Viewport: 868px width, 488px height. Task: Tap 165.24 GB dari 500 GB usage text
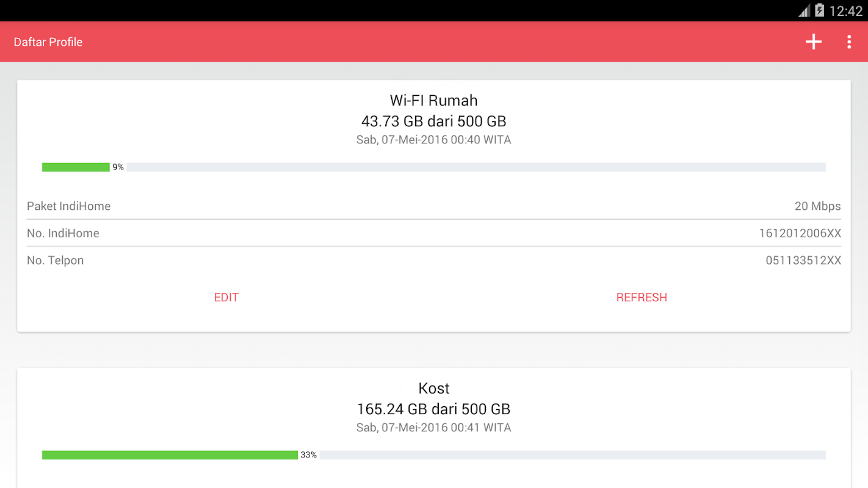[433, 409]
